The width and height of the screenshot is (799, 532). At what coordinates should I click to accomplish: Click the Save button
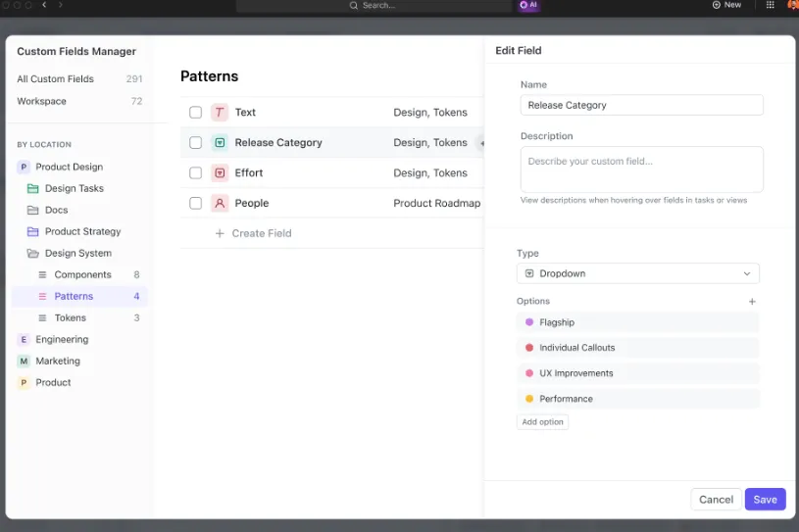click(x=765, y=500)
